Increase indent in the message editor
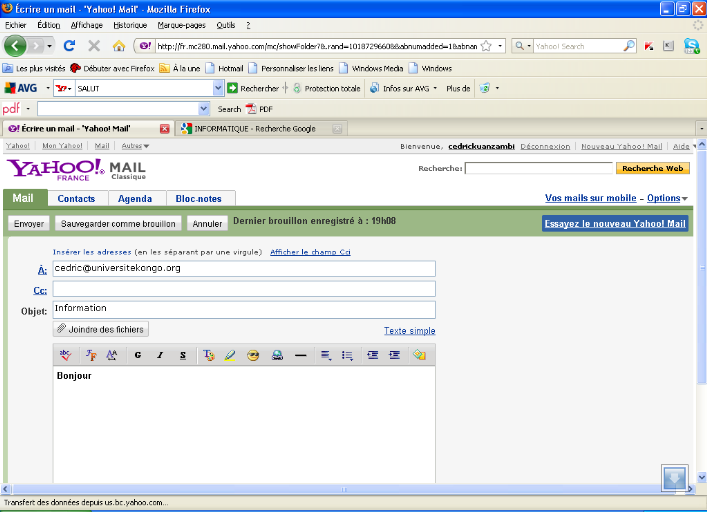The width and height of the screenshot is (707, 512). [x=395, y=355]
